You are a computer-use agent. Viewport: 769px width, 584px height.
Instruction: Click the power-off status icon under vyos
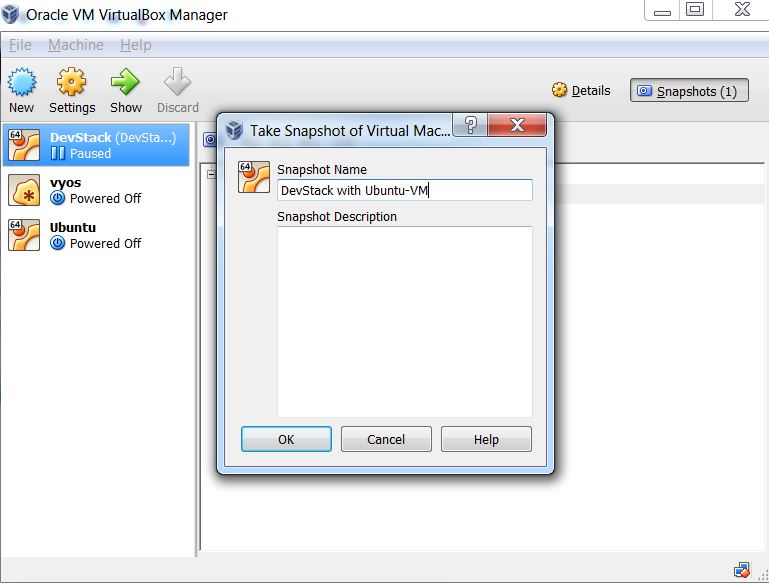tap(57, 198)
